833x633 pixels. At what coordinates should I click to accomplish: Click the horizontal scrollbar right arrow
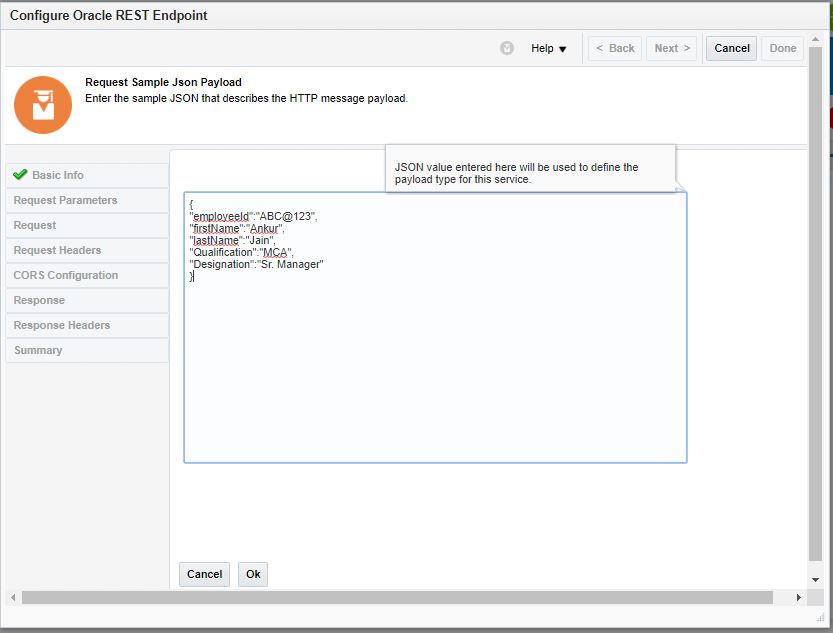pyautogui.click(x=798, y=597)
